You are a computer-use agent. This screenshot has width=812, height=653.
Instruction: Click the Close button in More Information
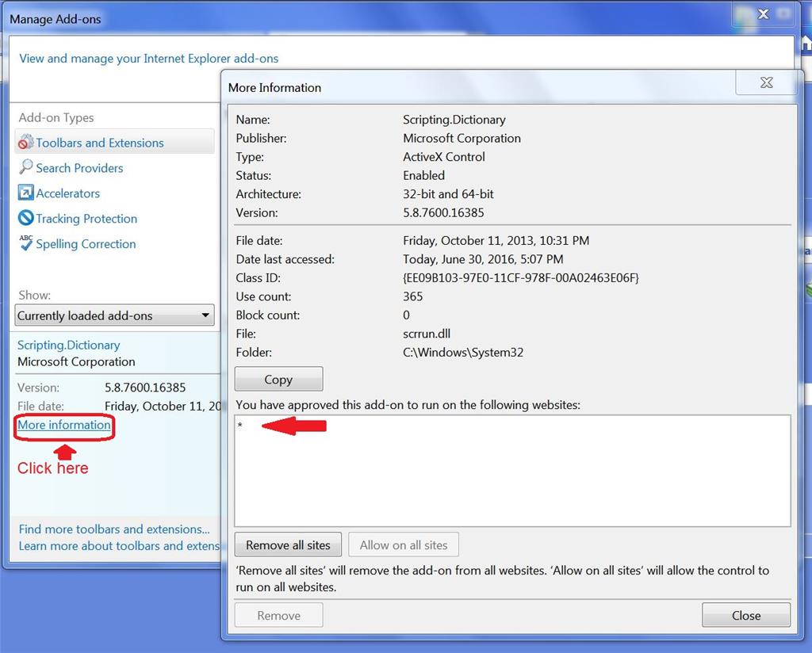click(x=746, y=615)
